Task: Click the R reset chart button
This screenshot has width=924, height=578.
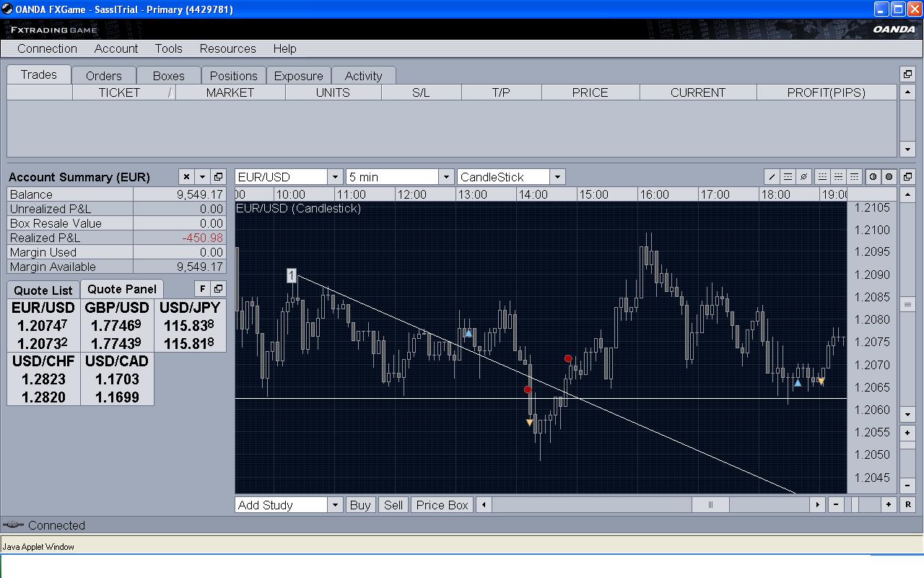Action: [x=908, y=505]
